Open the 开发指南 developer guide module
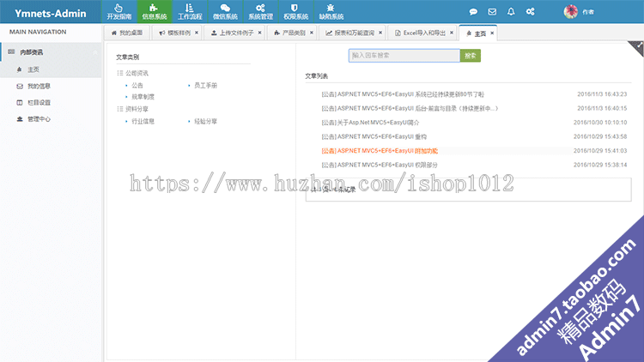The width and height of the screenshot is (644, 362). point(119,11)
